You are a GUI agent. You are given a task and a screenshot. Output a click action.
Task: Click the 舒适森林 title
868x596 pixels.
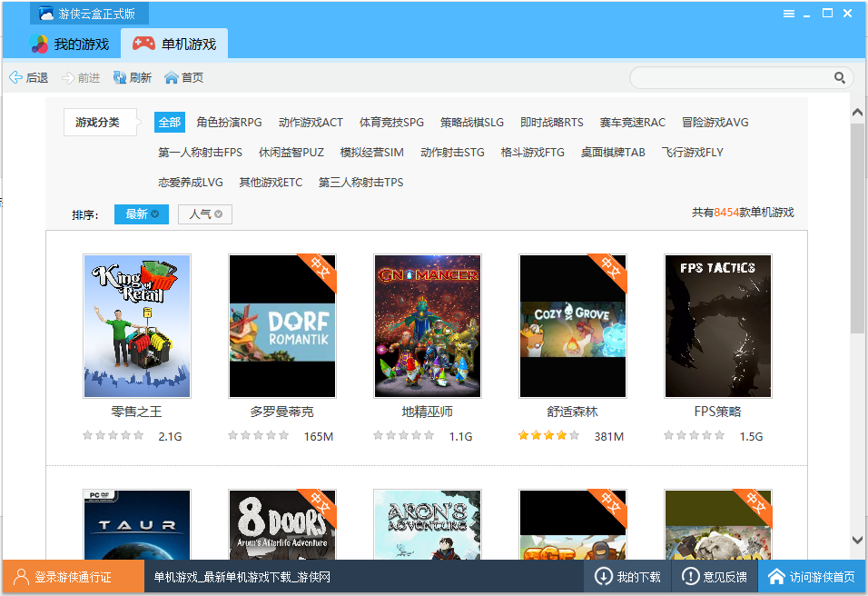point(572,412)
